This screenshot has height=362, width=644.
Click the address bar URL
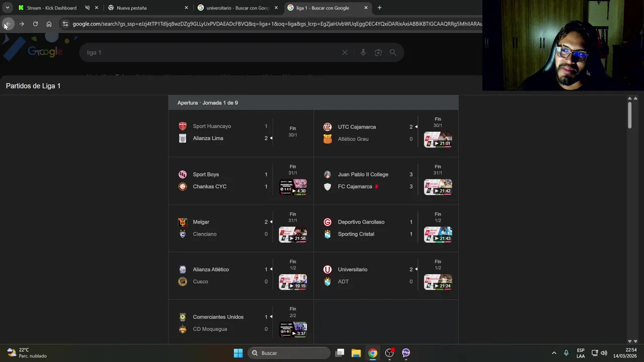[277, 24]
